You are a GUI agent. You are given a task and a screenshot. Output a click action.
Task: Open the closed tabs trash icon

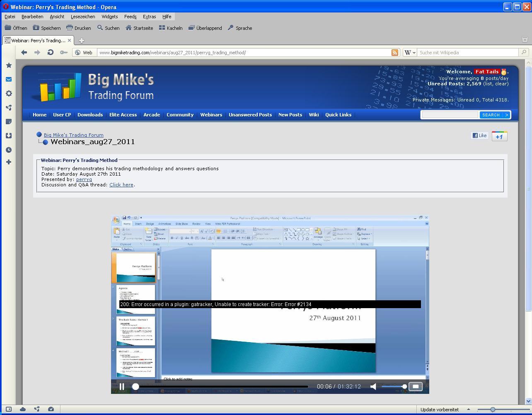point(525,40)
